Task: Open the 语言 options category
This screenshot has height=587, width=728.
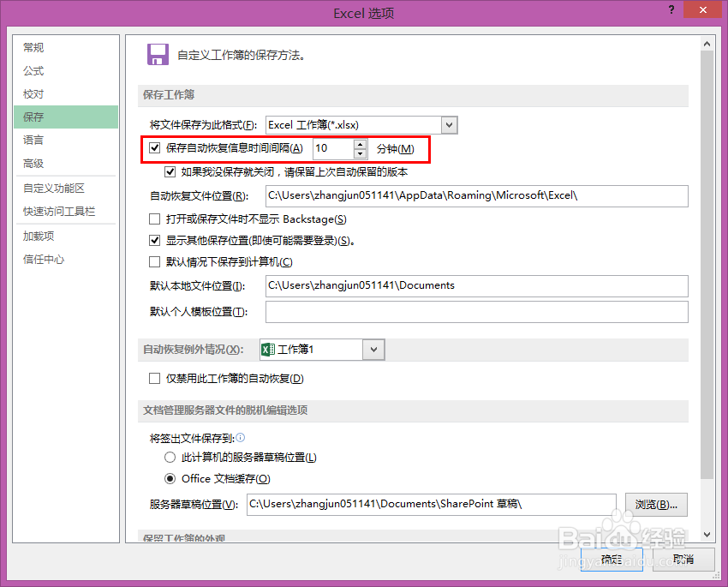Action: click(x=66, y=140)
